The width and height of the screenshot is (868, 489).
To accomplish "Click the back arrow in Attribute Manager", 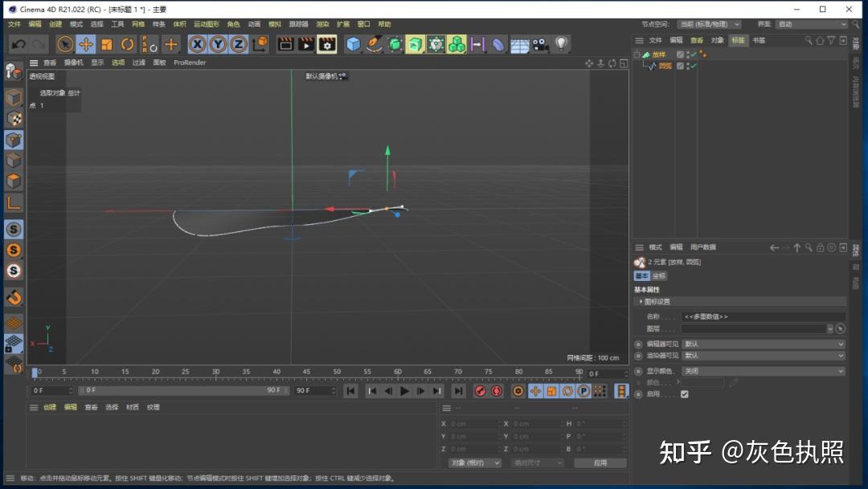I will click(775, 248).
